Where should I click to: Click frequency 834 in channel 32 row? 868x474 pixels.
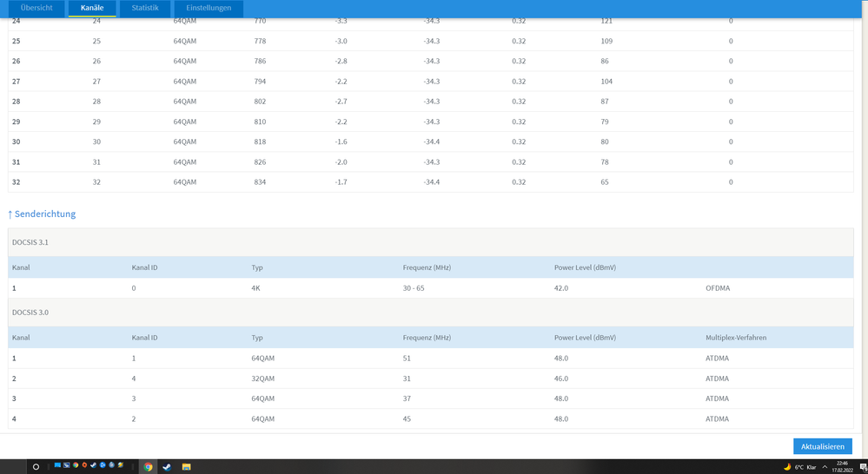[260, 182]
